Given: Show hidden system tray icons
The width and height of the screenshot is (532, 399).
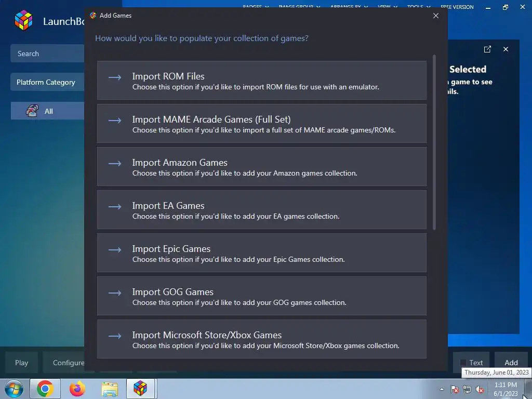Looking at the screenshot, I should tap(442, 389).
